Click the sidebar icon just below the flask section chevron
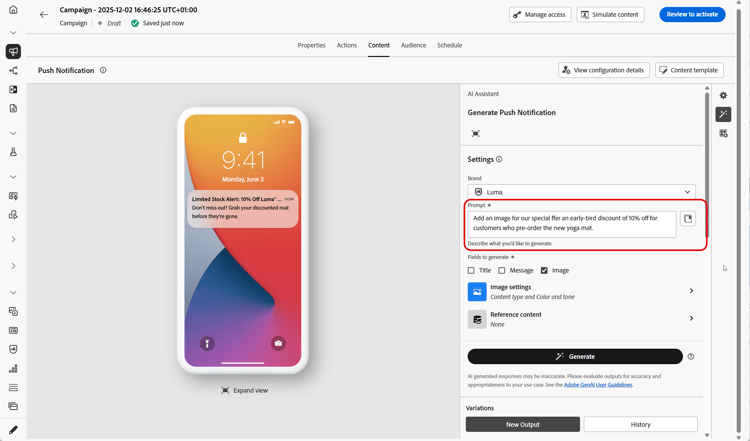Image resolution: width=750 pixels, height=441 pixels. [x=13, y=196]
